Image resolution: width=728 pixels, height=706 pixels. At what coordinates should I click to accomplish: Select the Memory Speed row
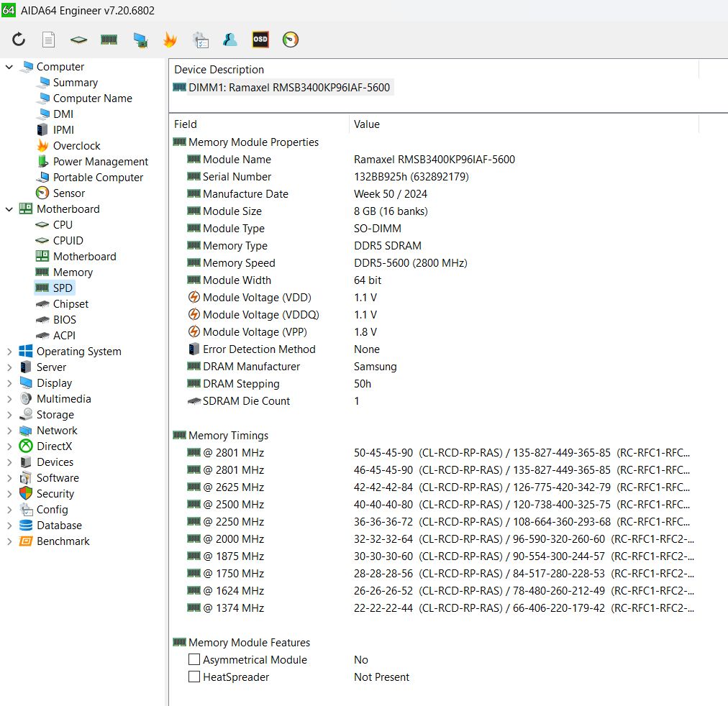pyautogui.click(x=327, y=263)
